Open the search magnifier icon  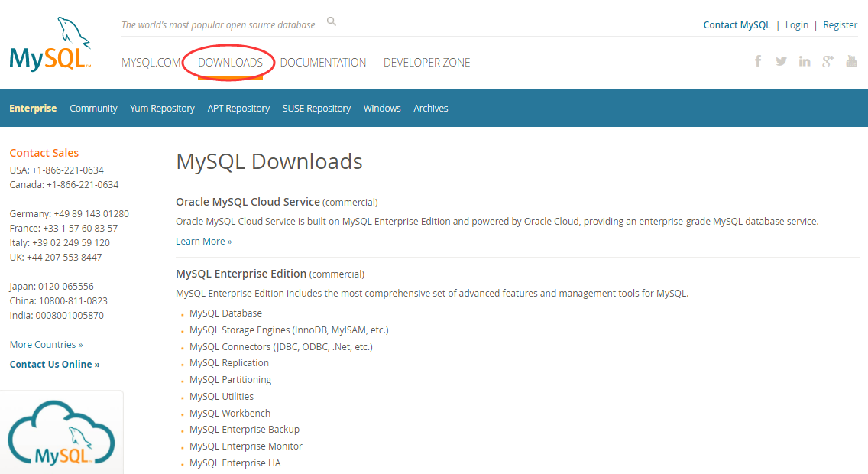(332, 21)
